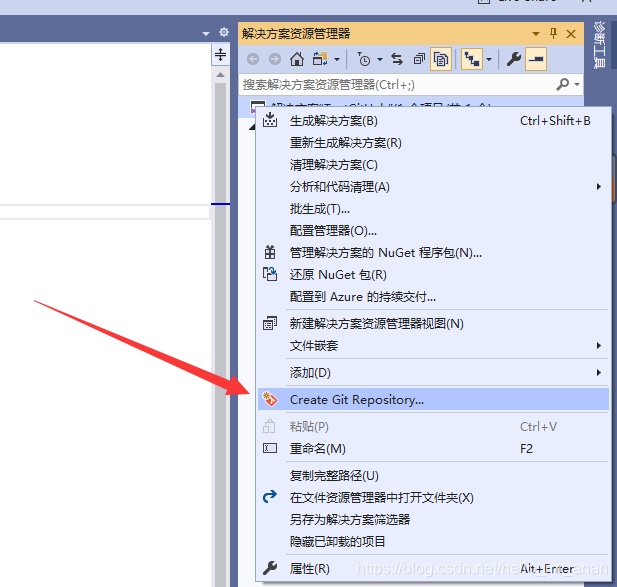The height and width of the screenshot is (587, 617).
Task: Click the pending changes filter clock icon
Action: (363, 59)
